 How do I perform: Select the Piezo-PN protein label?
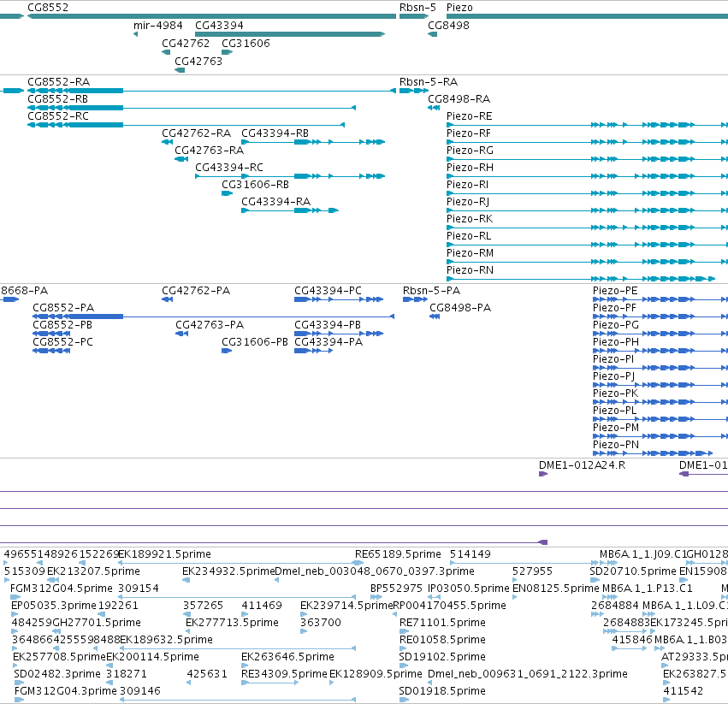[x=616, y=446]
